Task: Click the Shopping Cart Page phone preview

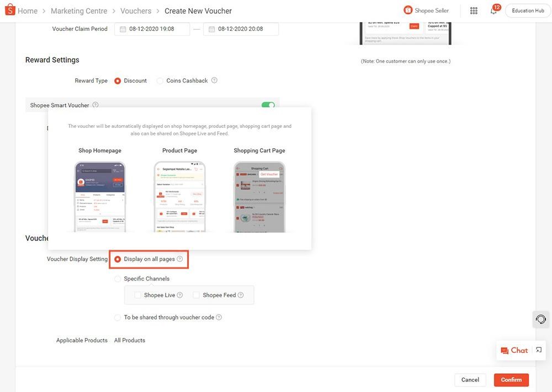Action: tap(259, 196)
